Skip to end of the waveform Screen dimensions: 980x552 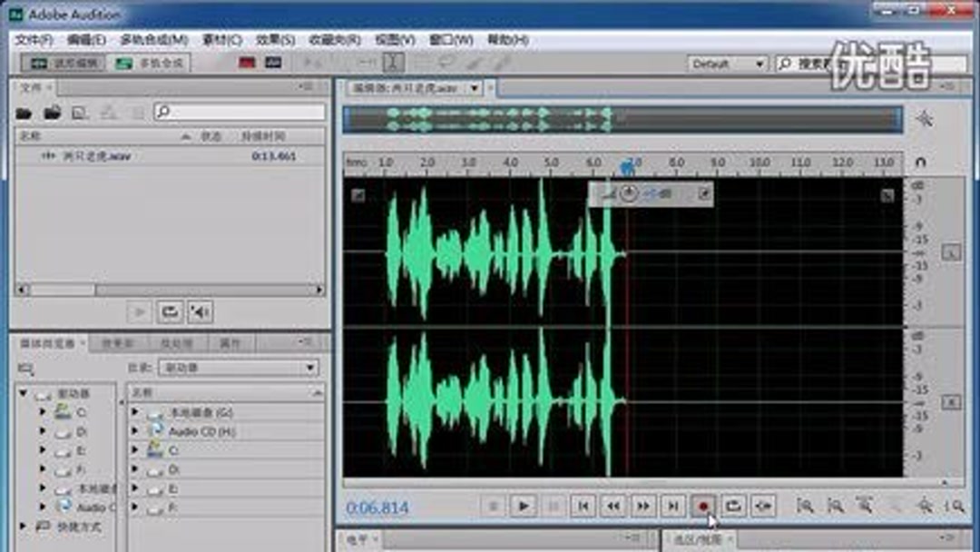671,507
